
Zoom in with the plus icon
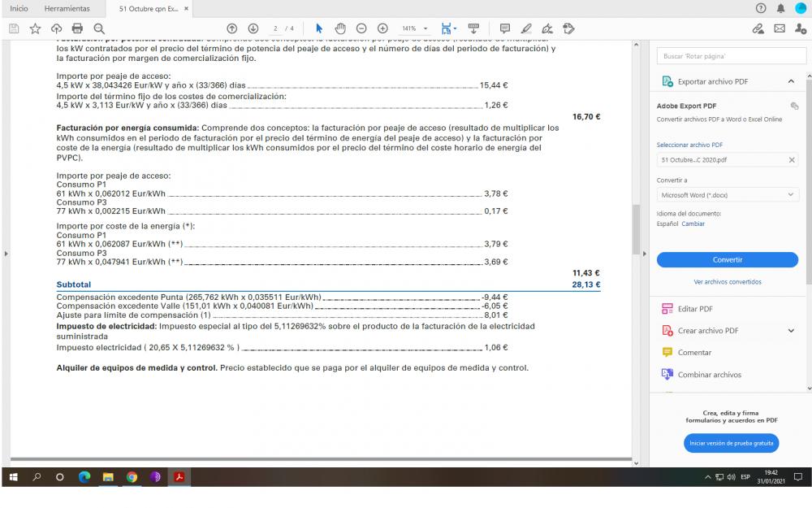382,28
